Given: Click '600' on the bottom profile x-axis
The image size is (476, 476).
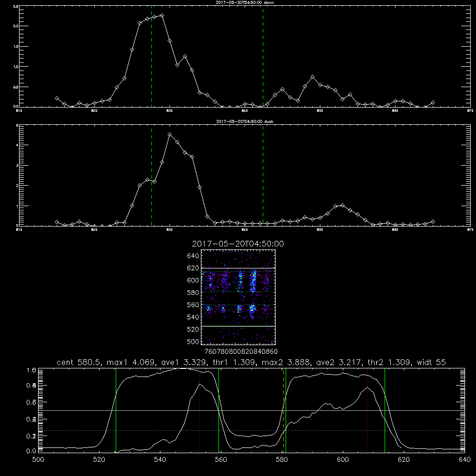Looking at the screenshot, I should [343, 460].
